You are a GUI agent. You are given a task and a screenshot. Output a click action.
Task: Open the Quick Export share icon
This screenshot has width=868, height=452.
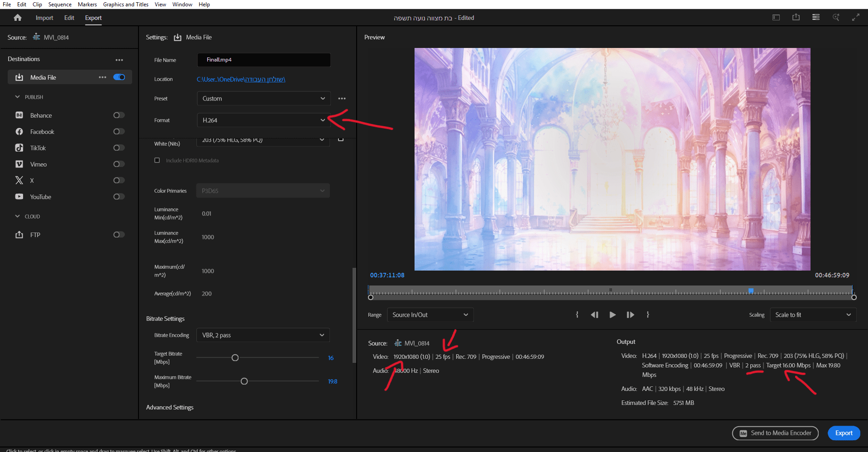click(796, 17)
